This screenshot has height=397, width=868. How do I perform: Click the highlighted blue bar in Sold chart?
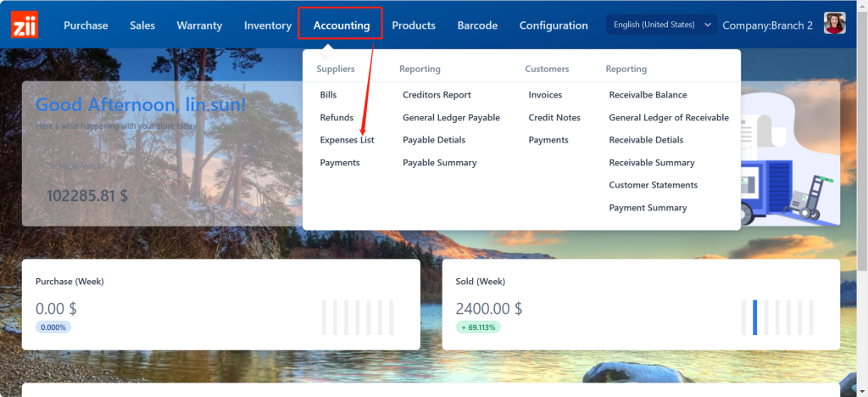click(x=754, y=317)
